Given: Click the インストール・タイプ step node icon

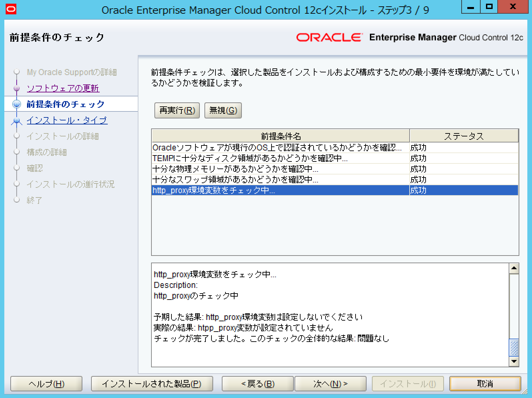Looking at the screenshot, I should click(x=17, y=121).
